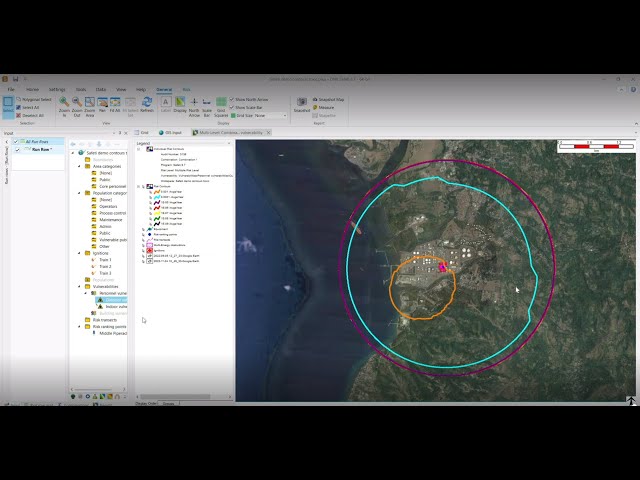This screenshot has height=480, width=640.
Task: Select the Safeti demo contours globe icon
Action: click(x=81, y=153)
